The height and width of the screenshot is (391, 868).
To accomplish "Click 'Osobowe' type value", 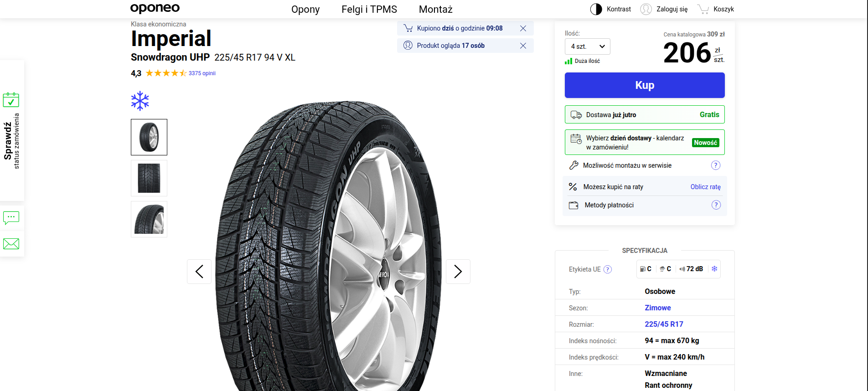I will coord(660,292).
